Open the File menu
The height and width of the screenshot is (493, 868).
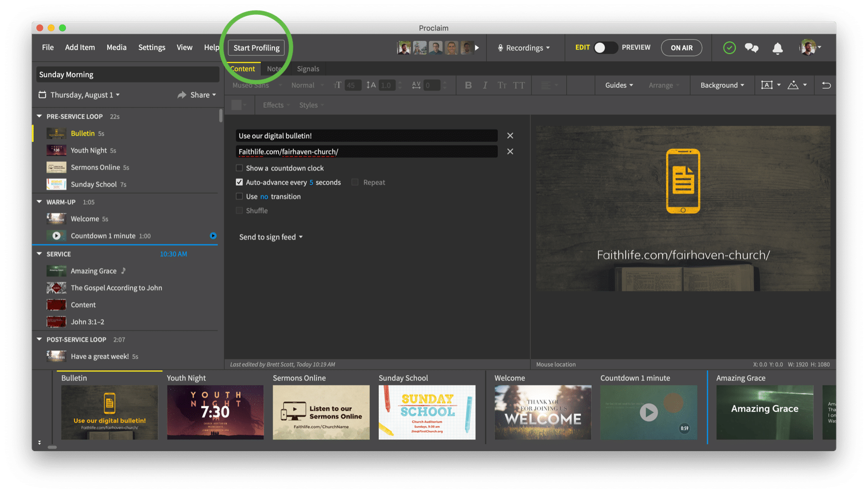[x=48, y=47]
